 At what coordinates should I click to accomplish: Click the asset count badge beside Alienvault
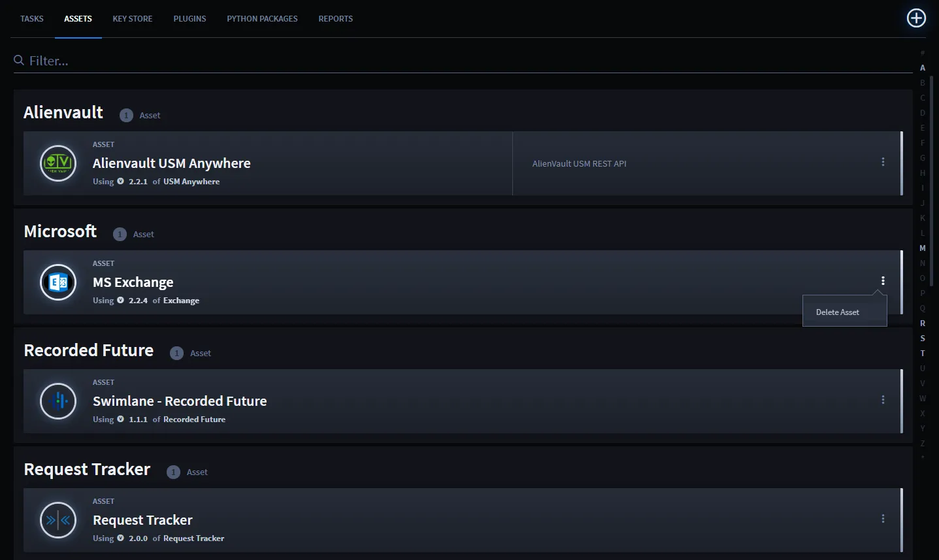click(126, 116)
